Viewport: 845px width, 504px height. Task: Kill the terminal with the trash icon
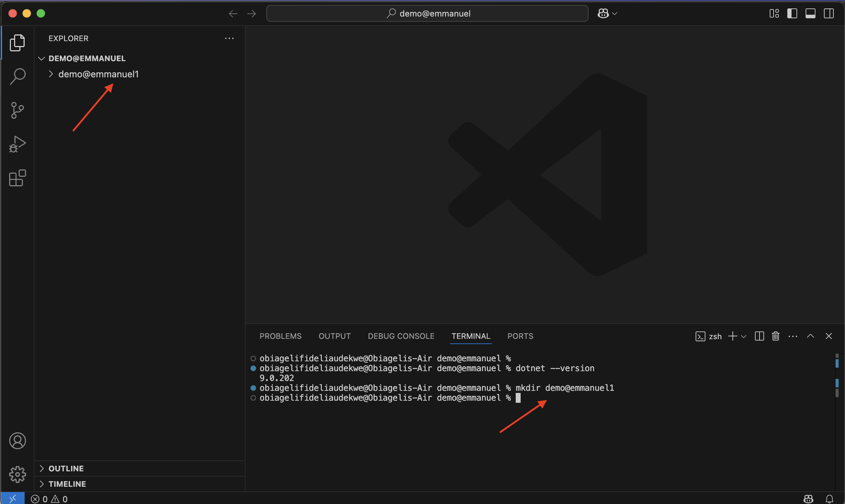click(775, 336)
